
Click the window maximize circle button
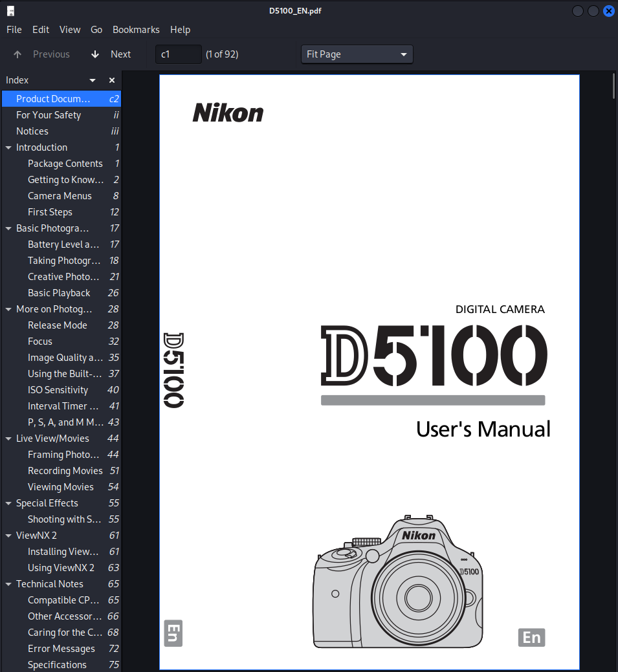(x=593, y=11)
